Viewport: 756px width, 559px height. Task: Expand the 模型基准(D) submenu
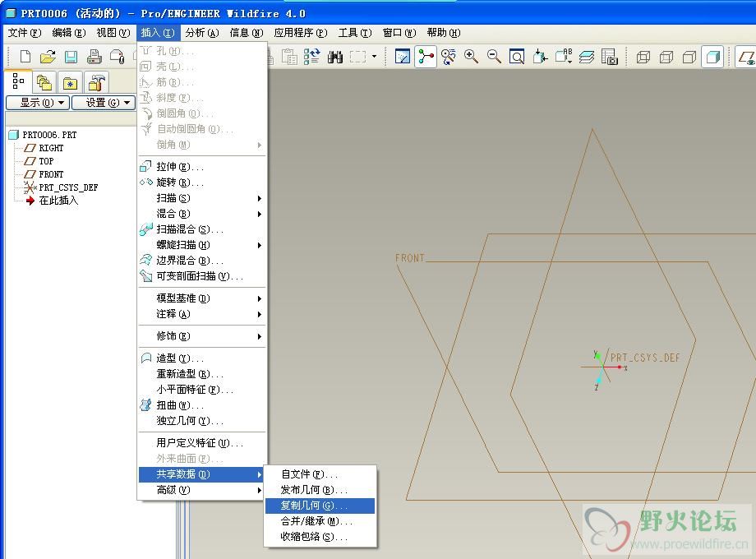pyautogui.click(x=202, y=298)
